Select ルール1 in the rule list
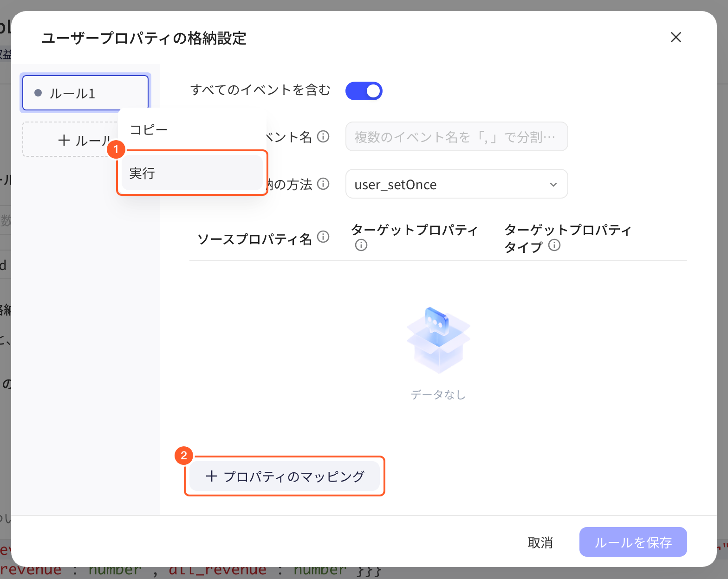 click(85, 93)
